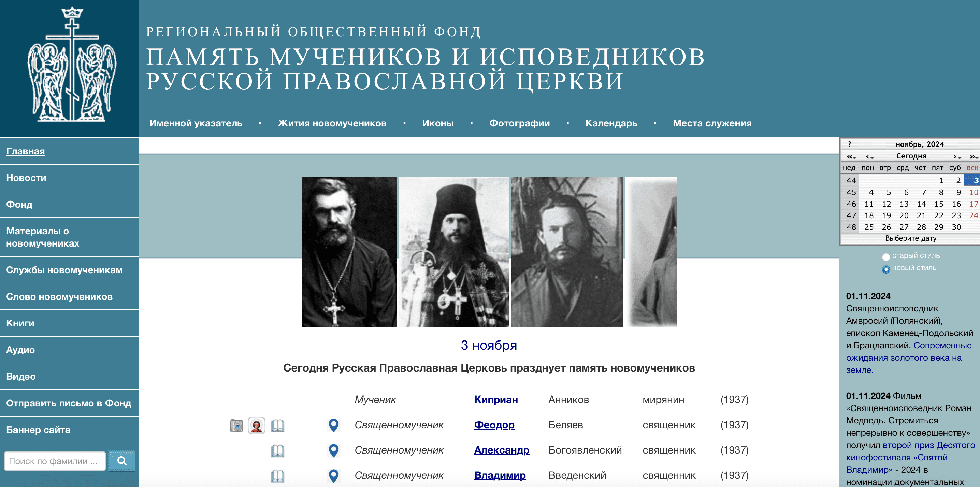
Task: Click Сегодня button in calendar
Action: (911, 156)
